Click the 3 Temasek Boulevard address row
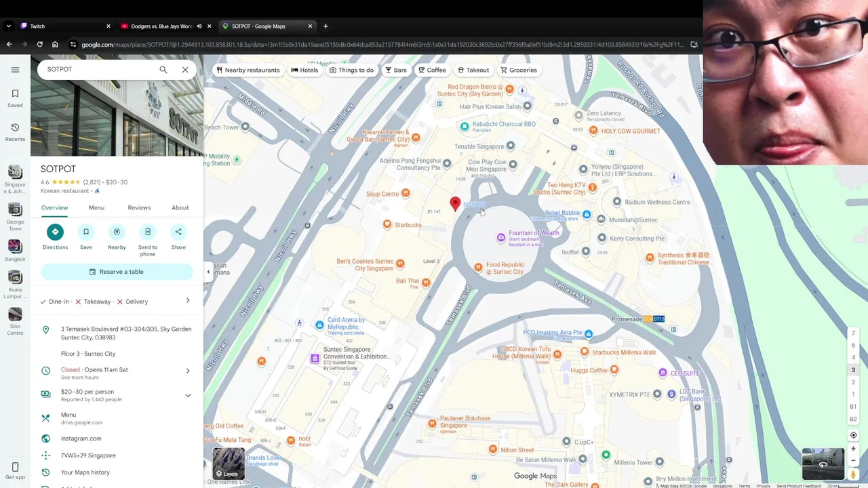Viewport: 868px width, 488px height. pyautogui.click(x=117, y=333)
